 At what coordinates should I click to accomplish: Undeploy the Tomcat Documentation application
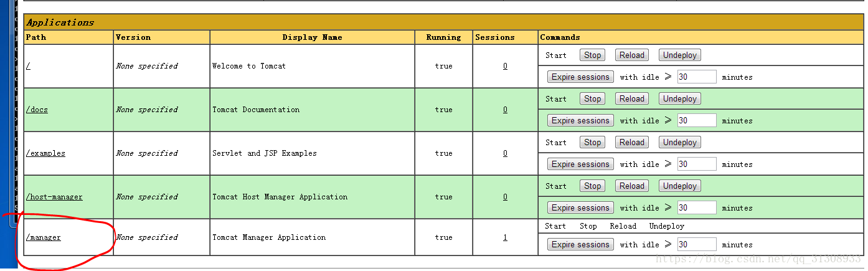tap(679, 98)
